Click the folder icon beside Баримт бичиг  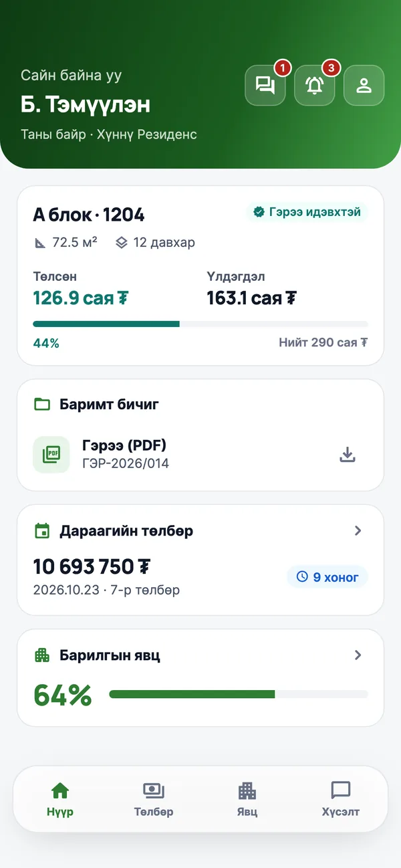pos(42,404)
